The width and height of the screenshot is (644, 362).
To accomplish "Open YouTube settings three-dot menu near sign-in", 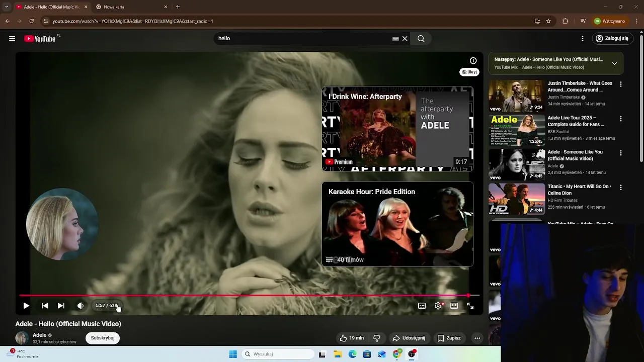I will [583, 39].
